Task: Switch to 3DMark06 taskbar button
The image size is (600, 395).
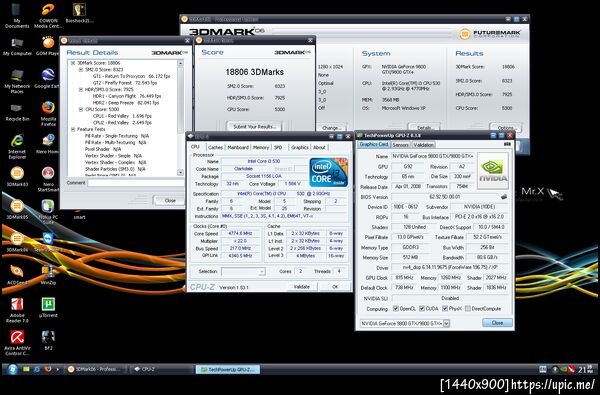Action: (x=95, y=369)
